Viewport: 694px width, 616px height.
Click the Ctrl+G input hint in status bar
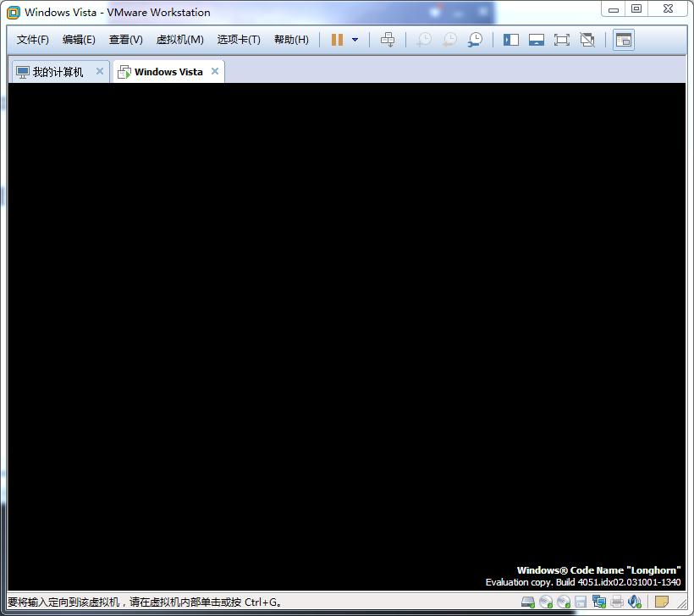[x=144, y=602]
